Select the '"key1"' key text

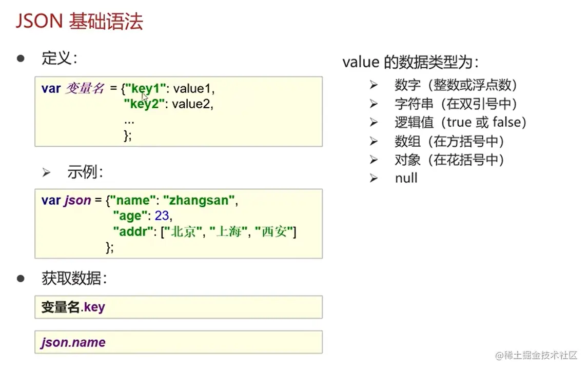coord(145,89)
